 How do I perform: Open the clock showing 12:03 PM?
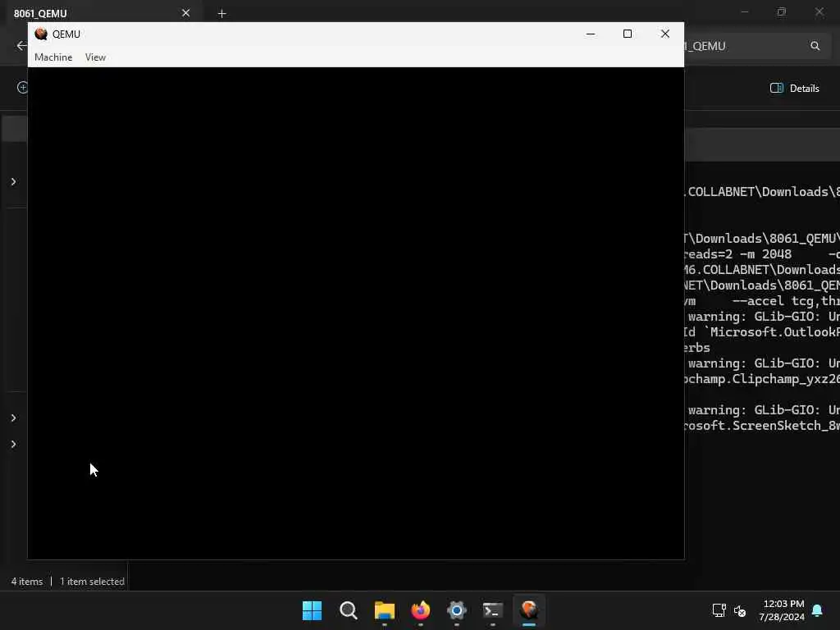point(782,610)
